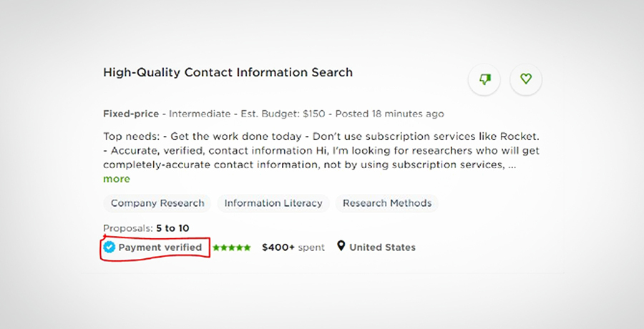
Task: Select the Company Research skill tag
Action: 157,203
